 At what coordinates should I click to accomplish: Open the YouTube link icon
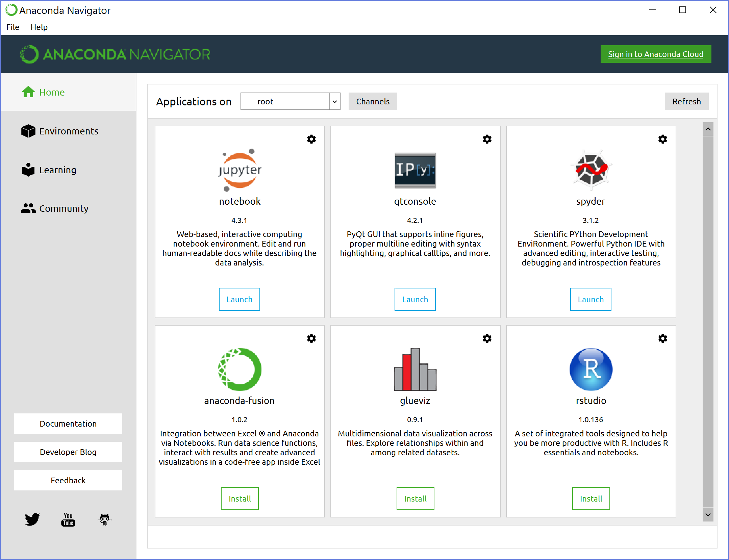[x=68, y=519]
